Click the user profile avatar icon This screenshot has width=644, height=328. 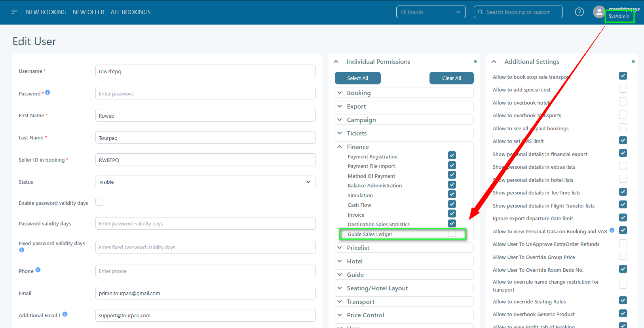(599, 12)
